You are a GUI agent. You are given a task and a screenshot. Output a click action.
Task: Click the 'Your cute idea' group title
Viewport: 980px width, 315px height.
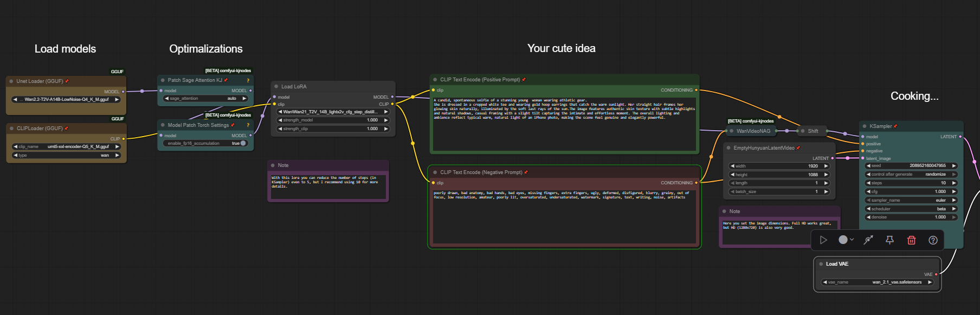point(562,48)
